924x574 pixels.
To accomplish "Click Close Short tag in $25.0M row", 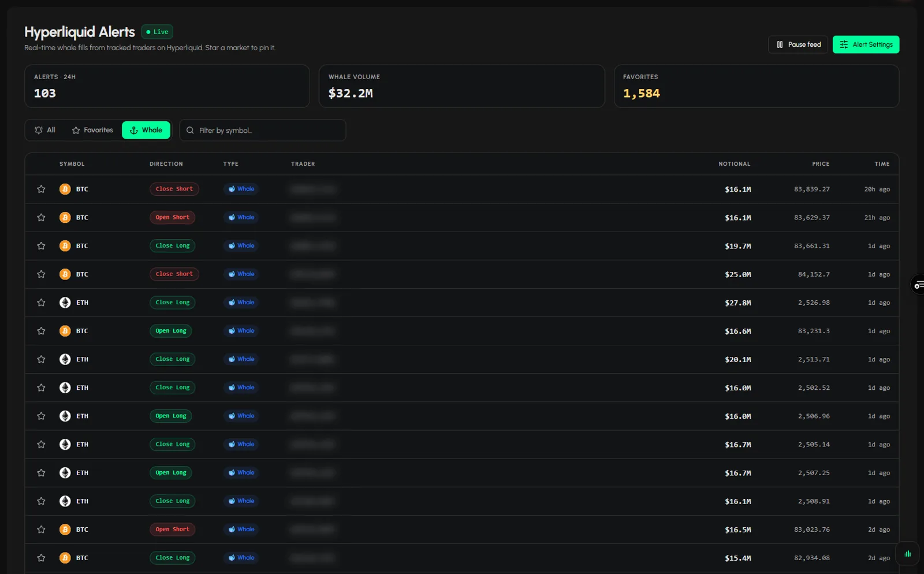I will [174, 274].
